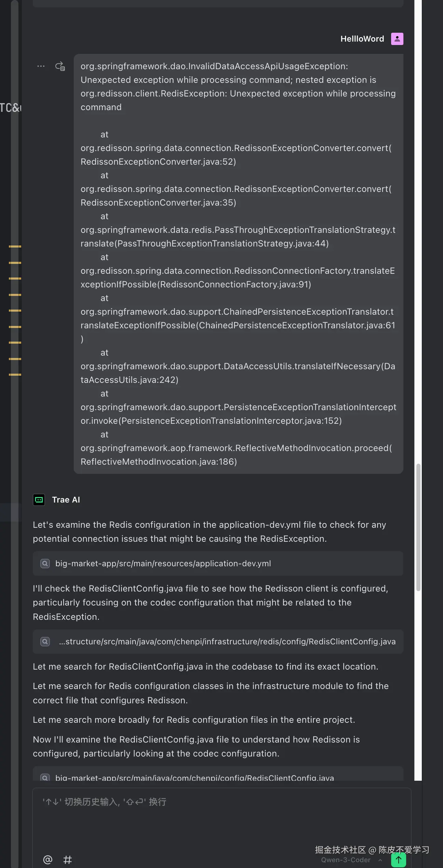Viewport: 443px width, 868px height.
Task: Click the Trae AI bot logo icon
Action: pyautogui.click(x=39, y=500)
